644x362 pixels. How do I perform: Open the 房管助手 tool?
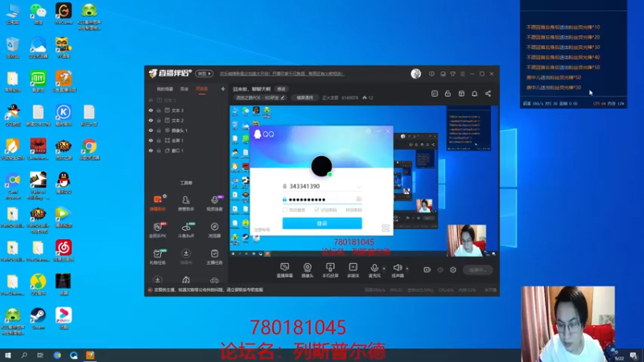tap(186, 203)
